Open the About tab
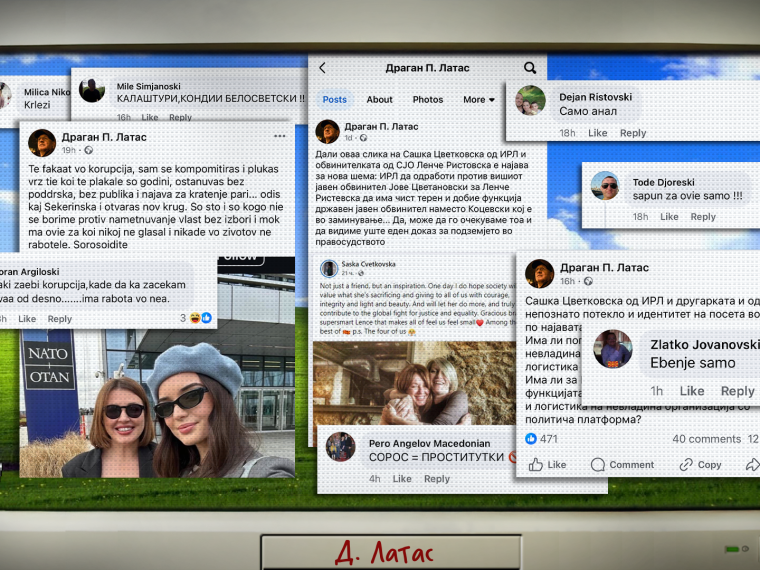 point(379,99)
